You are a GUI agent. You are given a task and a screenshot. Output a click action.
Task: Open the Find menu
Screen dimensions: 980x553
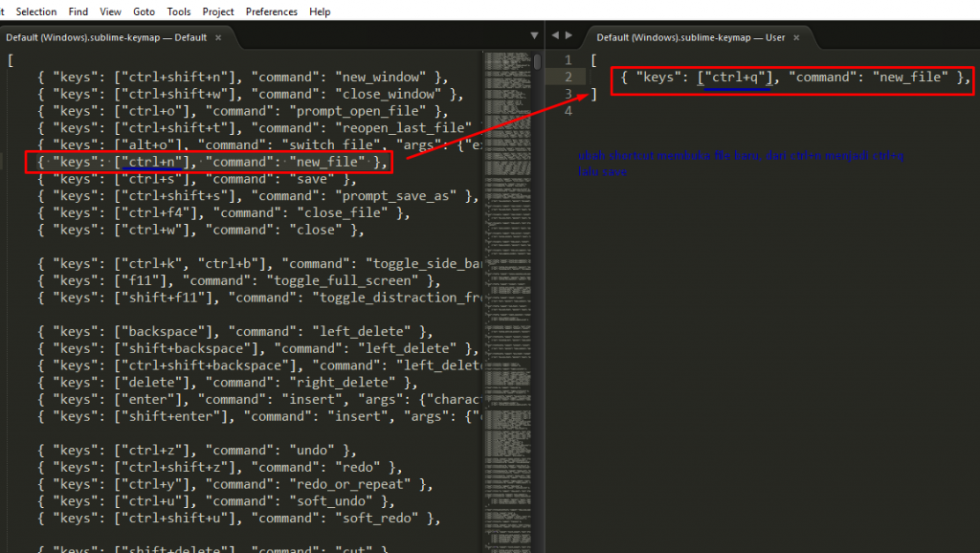(78, 11)
